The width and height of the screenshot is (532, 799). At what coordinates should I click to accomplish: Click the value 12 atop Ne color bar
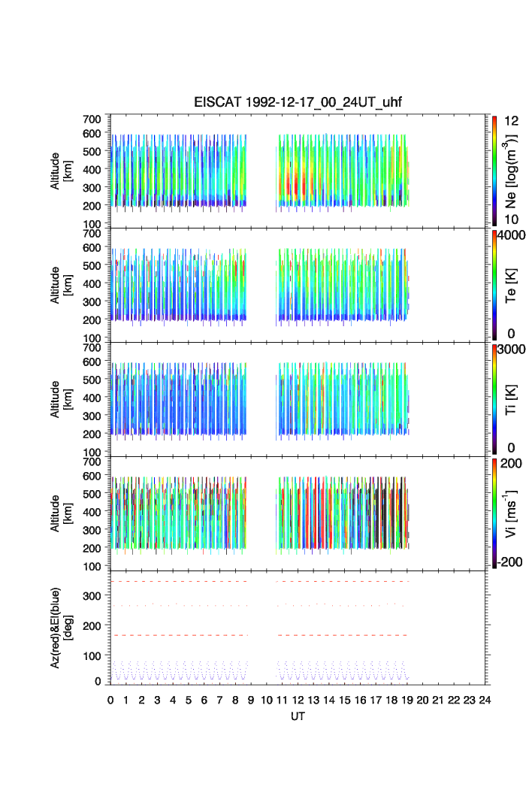pyautogui.click(x=511, y=121)
